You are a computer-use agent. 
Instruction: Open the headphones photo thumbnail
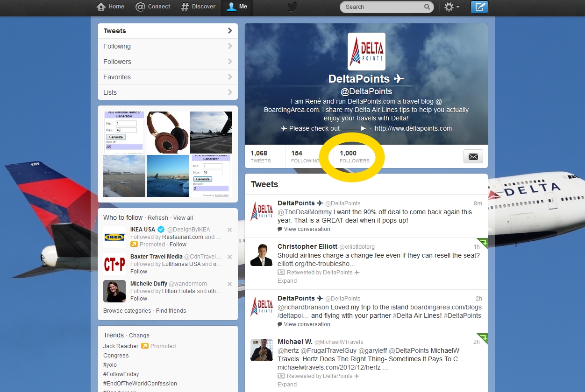coord(168,133)
